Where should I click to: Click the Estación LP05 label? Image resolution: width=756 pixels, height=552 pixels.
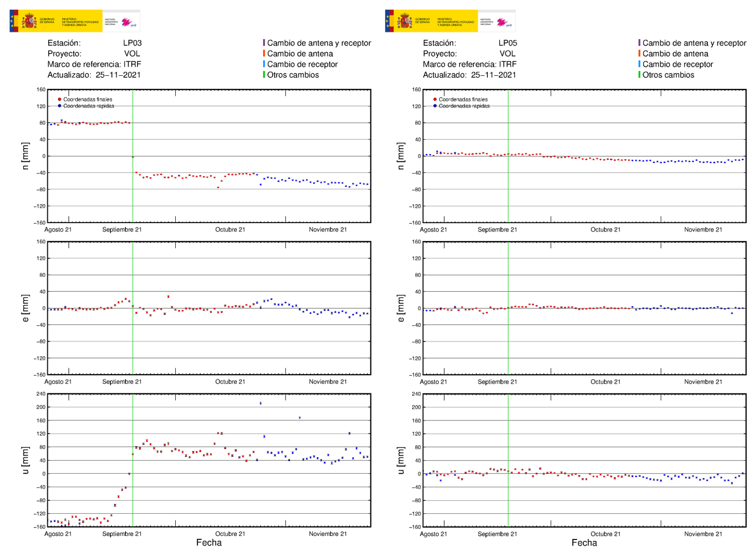pos(471,43)
